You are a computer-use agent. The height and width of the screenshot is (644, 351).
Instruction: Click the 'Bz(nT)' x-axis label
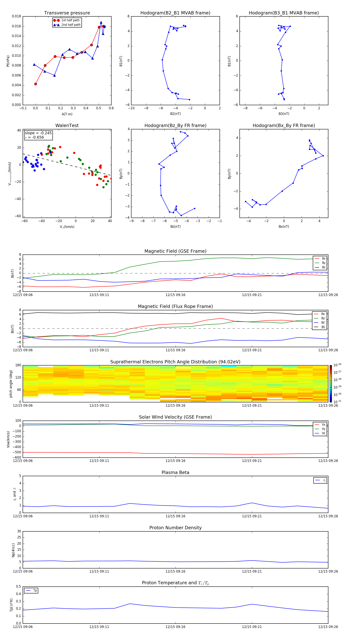(175, 227)
